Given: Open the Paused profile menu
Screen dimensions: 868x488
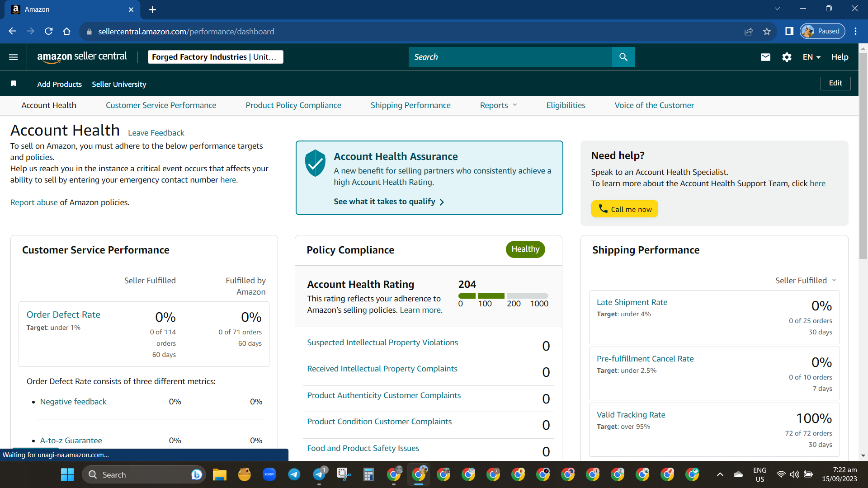Looking at the screenshot, I should point(823,31).
